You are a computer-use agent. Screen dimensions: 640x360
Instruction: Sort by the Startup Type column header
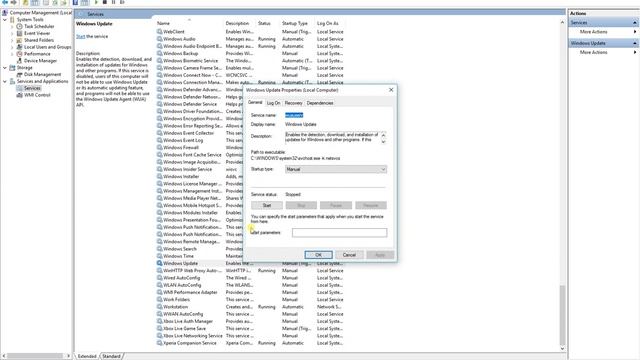tap(295, 23)
